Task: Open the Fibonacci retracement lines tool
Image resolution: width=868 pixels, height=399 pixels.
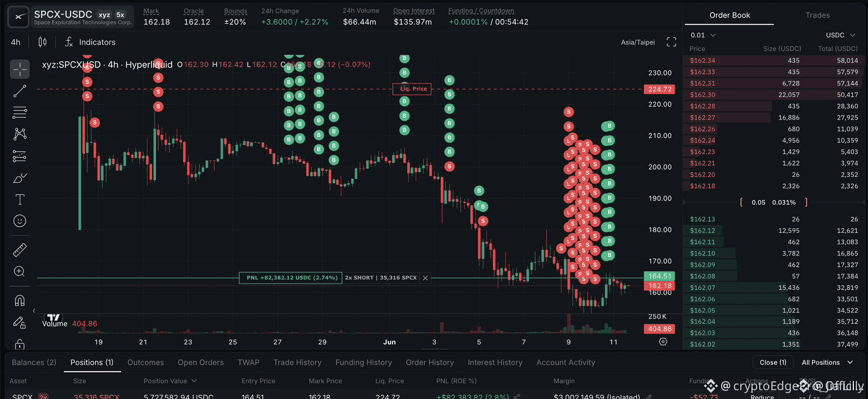Action: coord(20,112)
